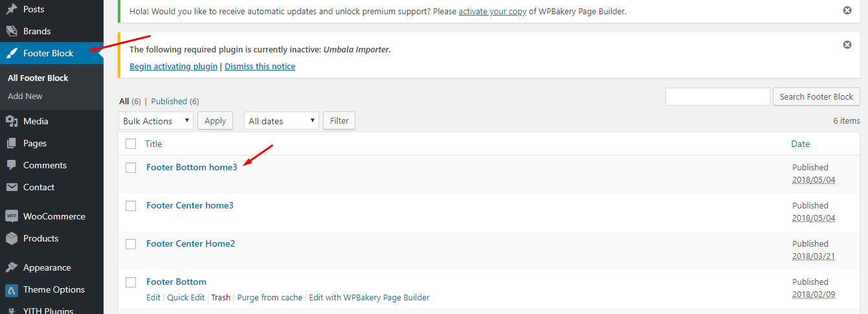Screen dimensions: 868x314
Task: Expand the All dates filter dropdown
Action: (282, 121)
